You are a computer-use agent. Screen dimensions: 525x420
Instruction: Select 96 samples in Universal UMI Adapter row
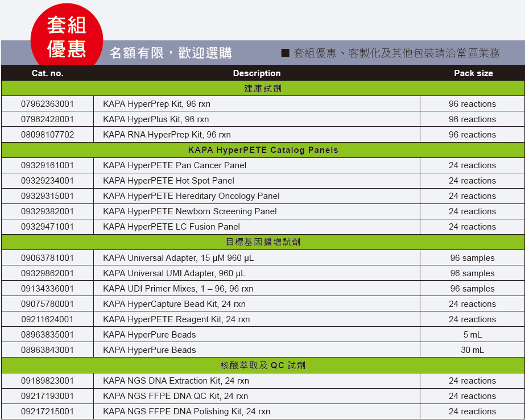coord(473,273)
